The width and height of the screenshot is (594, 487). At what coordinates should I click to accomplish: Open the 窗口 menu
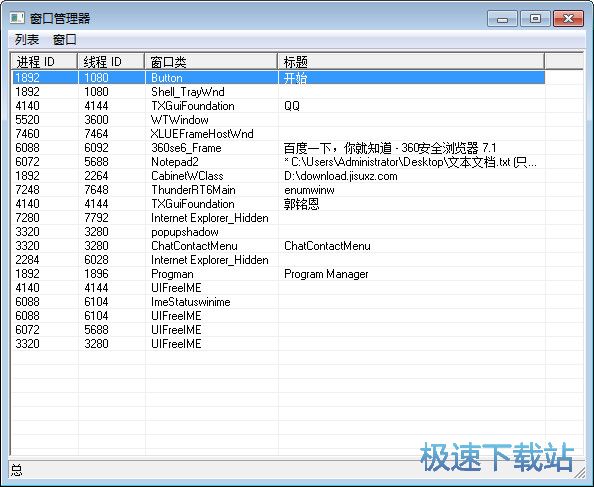coord(65,39)
